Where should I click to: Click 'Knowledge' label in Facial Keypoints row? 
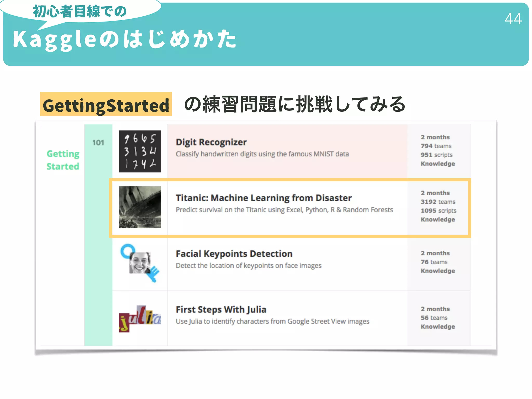[x=438, y=271]
